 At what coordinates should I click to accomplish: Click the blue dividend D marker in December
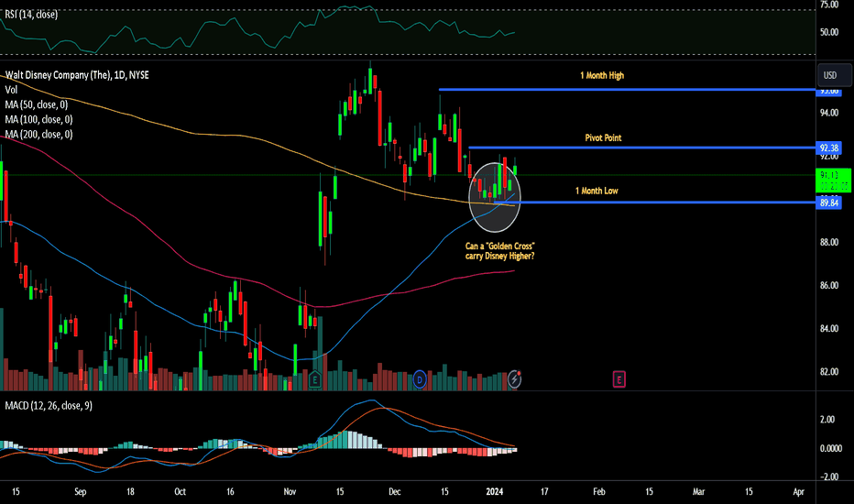tap(420, 379)
